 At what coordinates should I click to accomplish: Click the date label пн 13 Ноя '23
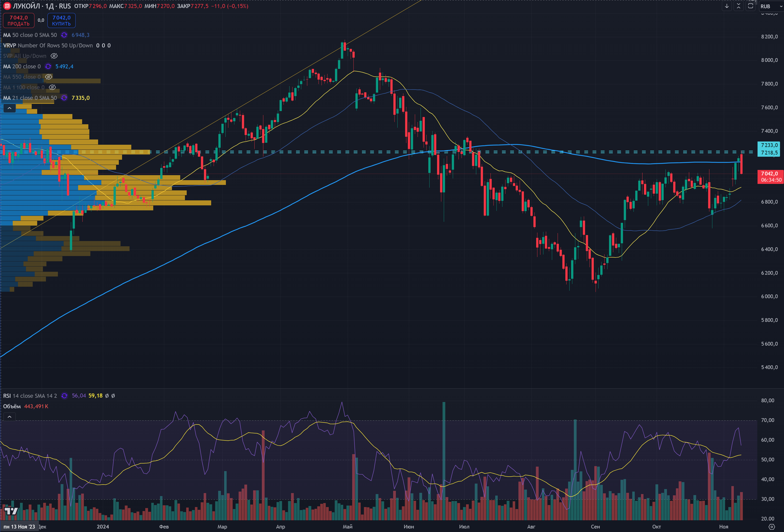point(19,527)
